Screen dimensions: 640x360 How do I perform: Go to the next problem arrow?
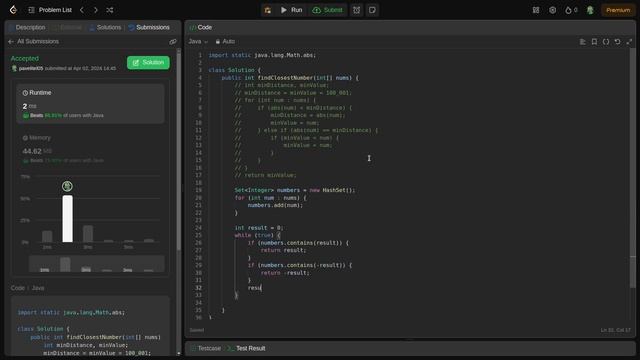(96, 10)
